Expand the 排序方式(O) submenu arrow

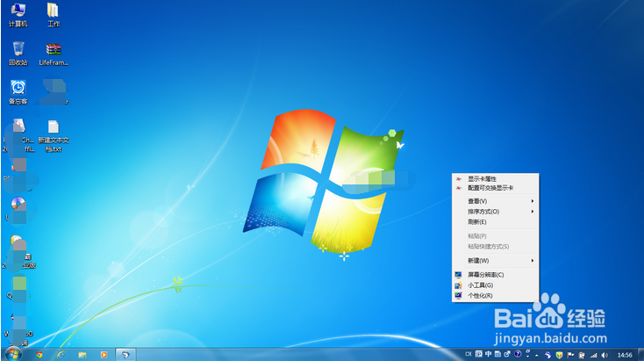click(533, 212)
